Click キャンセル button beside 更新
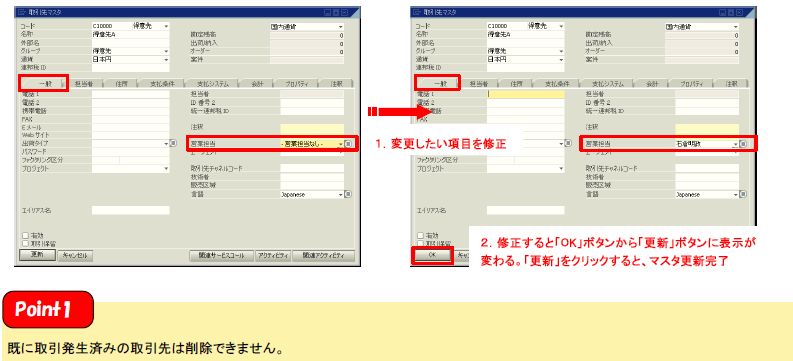 pos(75,256)
